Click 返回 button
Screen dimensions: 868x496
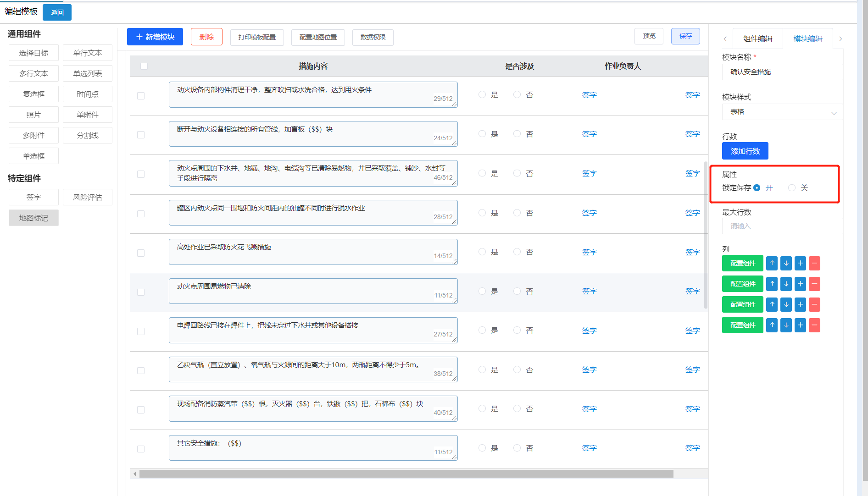tap(57, 12)
